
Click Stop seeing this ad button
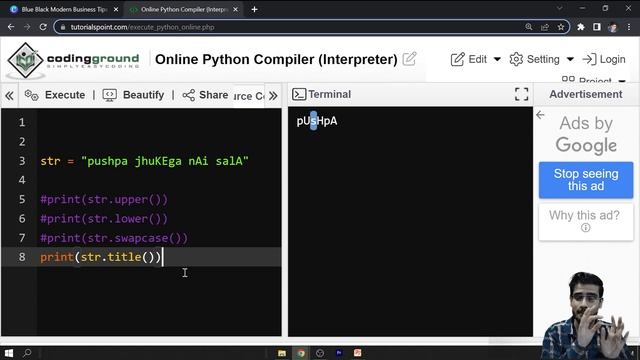pyautogui.click(x=586, y=180)
